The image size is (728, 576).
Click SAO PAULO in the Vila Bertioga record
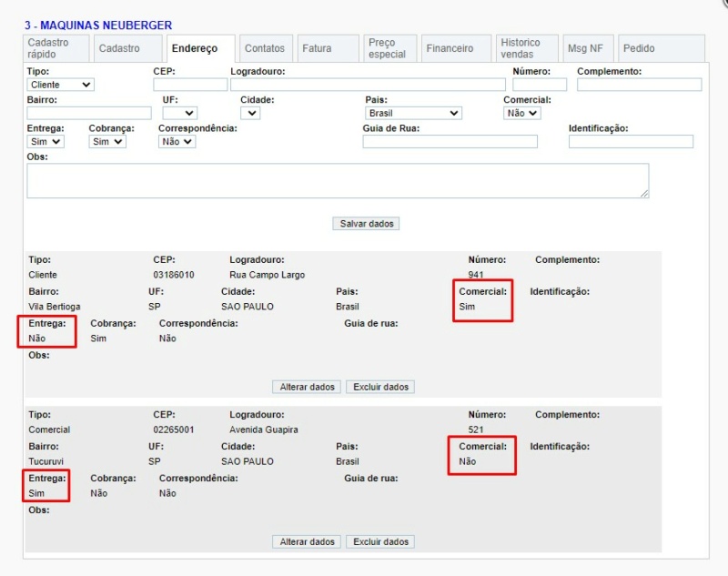coord(248,307)
